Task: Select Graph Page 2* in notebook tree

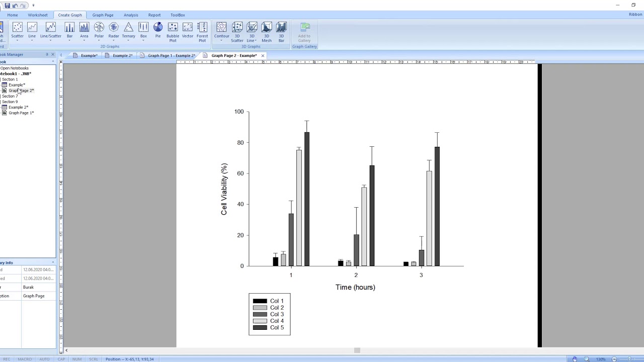Action: 21,90
